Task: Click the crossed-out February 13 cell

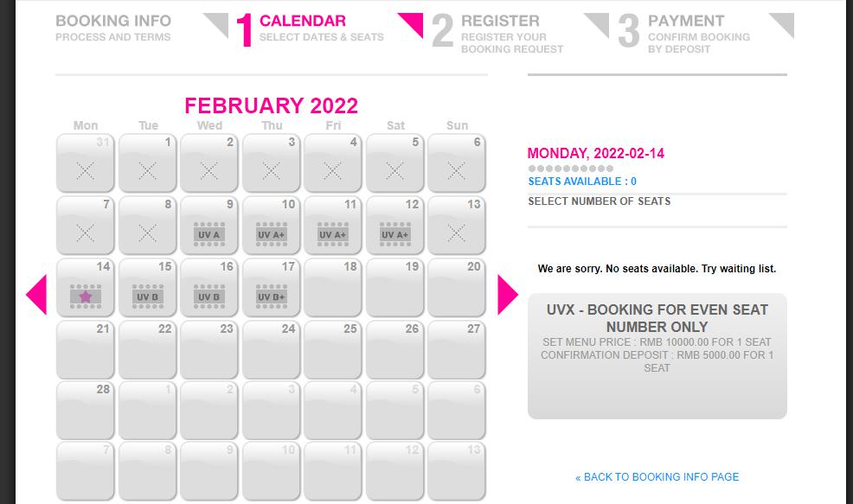Action: (x=457, y=225)
